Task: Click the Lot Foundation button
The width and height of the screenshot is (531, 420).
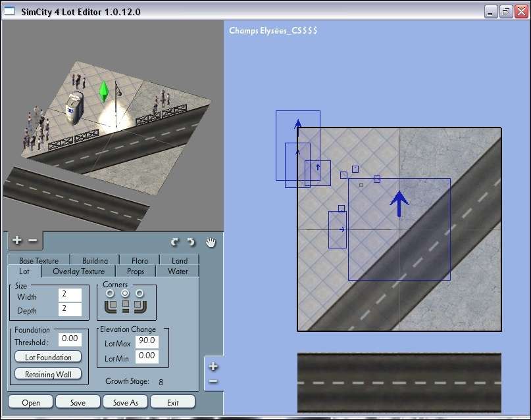Action: tap(48, 357)
